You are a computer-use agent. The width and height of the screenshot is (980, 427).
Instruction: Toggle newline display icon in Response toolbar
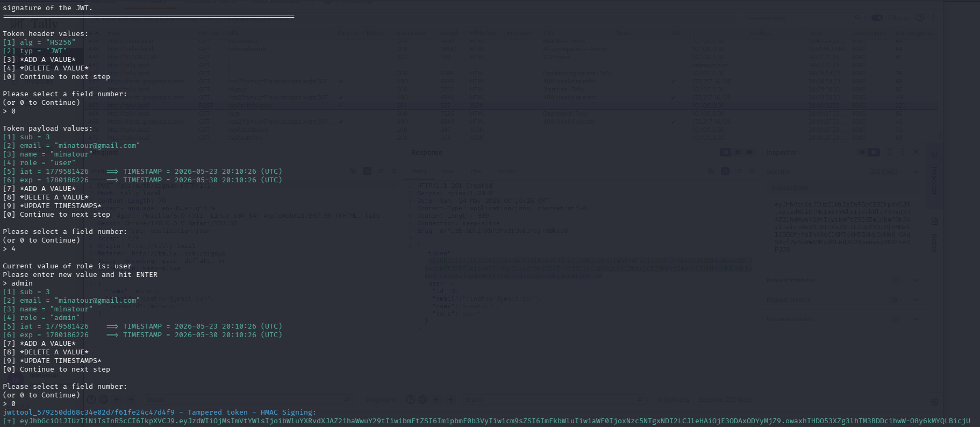[x=739, y=171]
